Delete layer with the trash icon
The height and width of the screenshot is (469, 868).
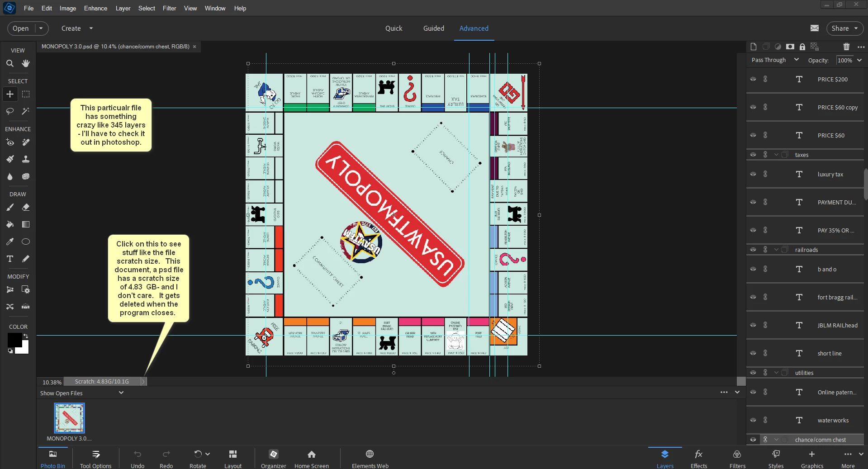(846, 47)
